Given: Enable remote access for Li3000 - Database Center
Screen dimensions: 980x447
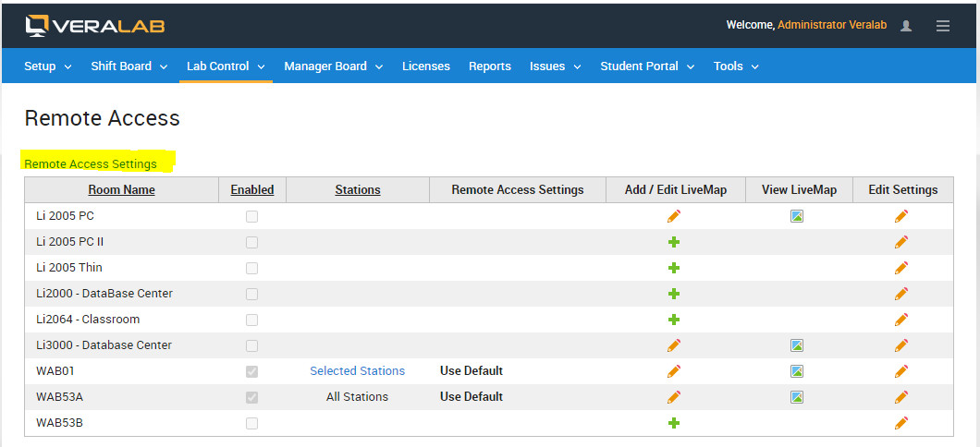Looking at the screenshot, I should point(251,345).
